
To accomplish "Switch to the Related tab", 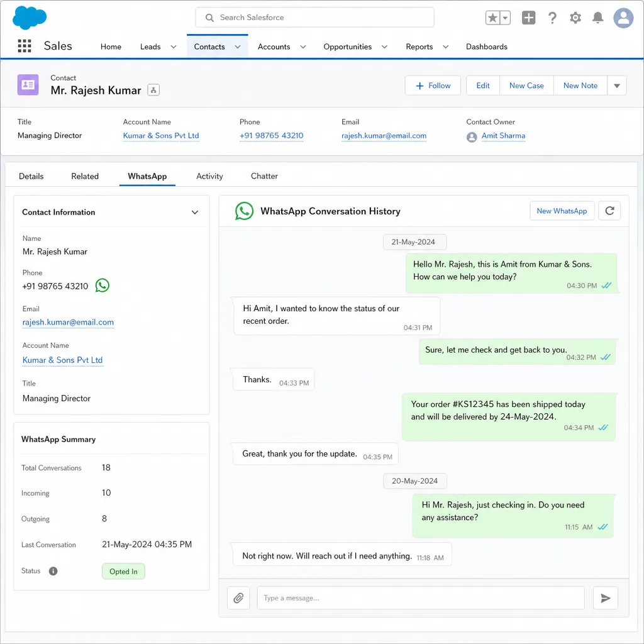I will (85, 176).
